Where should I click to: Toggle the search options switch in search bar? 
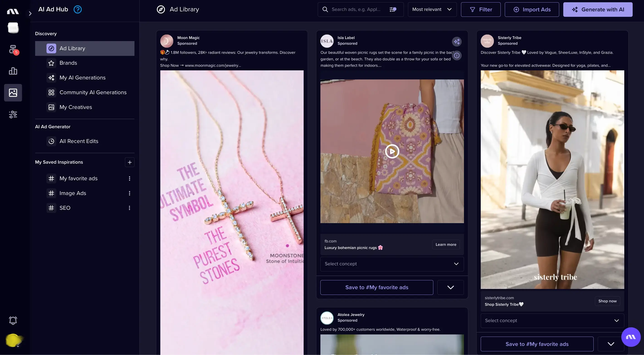pyautogui.click(x=393, y=10)
